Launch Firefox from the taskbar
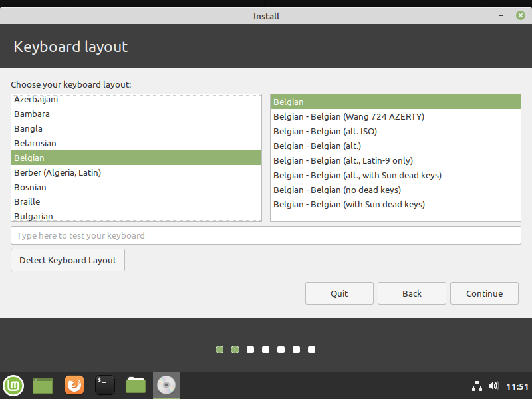The width and height of the screenshot is (532, 399). point(74,385)
